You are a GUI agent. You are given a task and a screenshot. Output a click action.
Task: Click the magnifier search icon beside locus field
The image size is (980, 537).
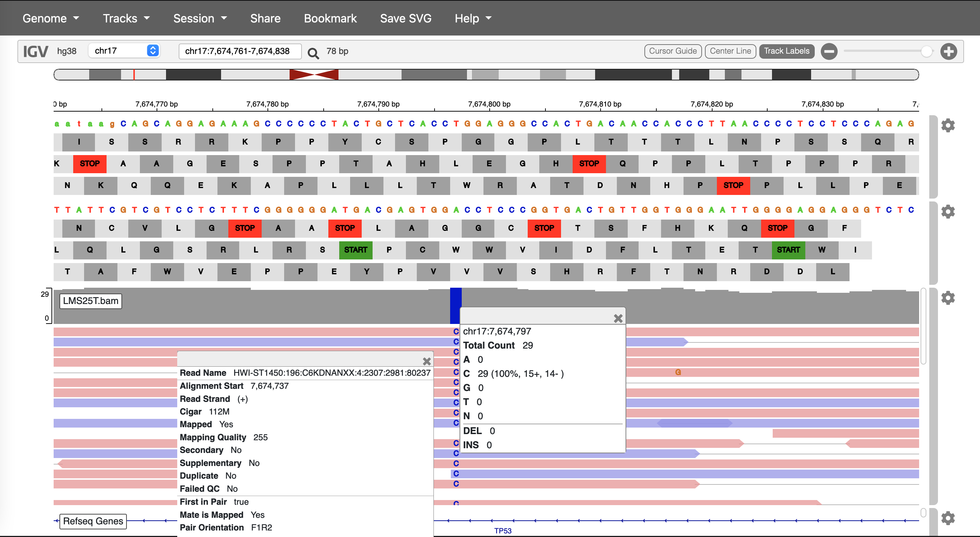click(x=313, y=53)
